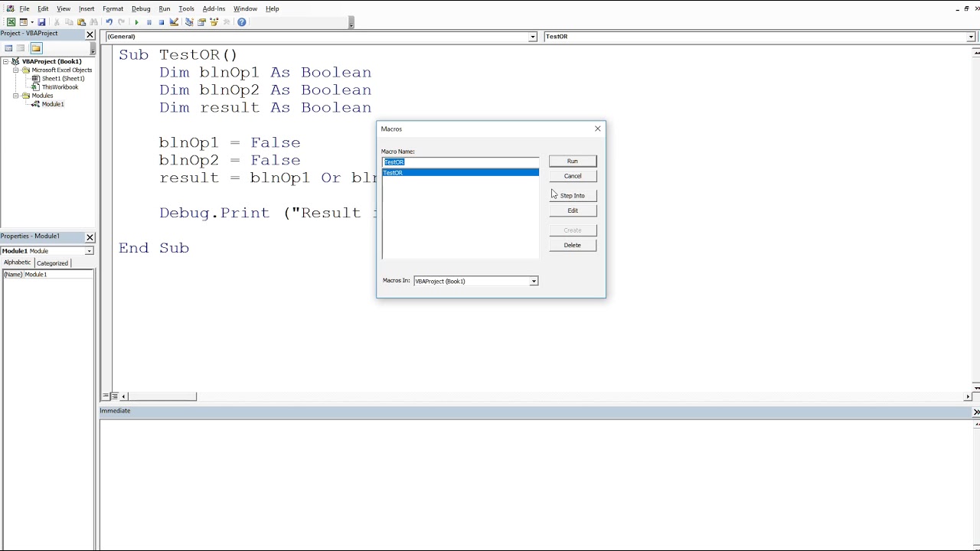980x551 pixels.
Task: Open the Edit menu
Action: pyautogui.click(x=43, y=8)
